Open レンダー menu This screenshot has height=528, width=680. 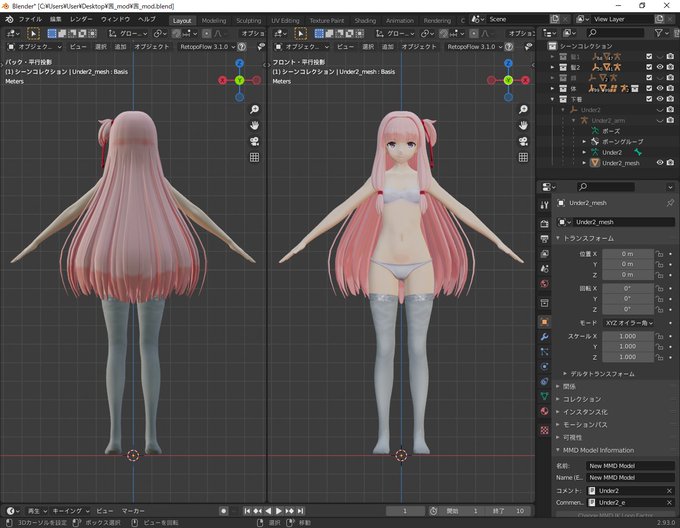[x=81, y=20]
